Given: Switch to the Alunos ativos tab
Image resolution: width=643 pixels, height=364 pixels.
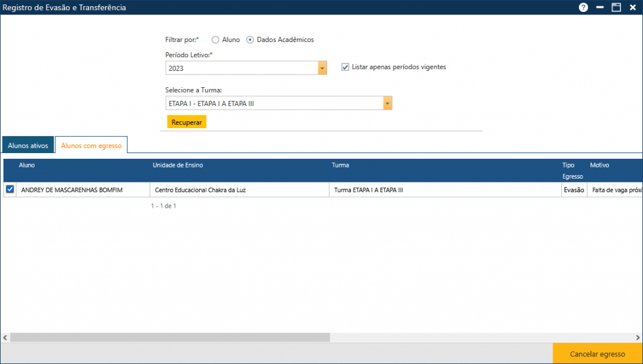Looking at the screenshot, I should click(x=28, y=144).
